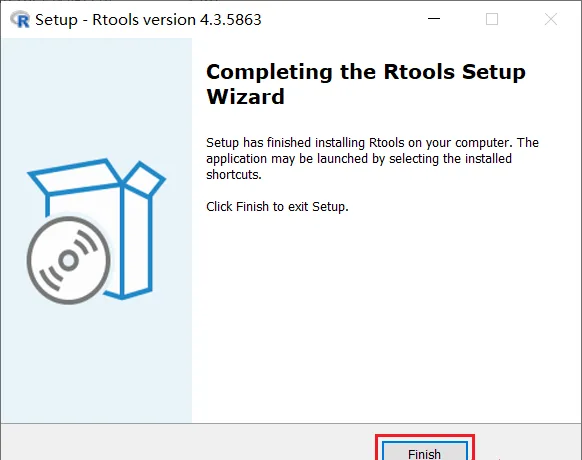
Task: Click the 'Setup - Rtools version 4.3.5863' title
Action: coord(148,20)
